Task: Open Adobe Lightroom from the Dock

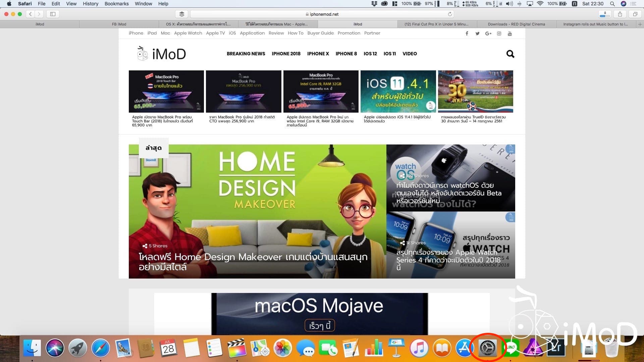Action: point(556,349)
